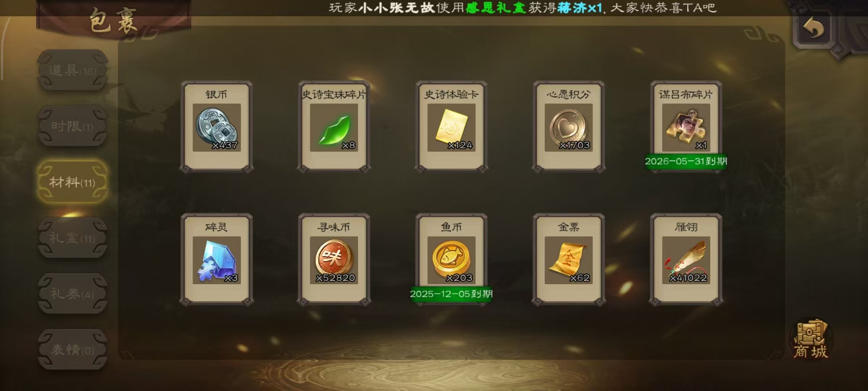Select the green 史诗宝珠碎片 gem icon
This screenshot has width=868, height=391.
pos(334,127)
